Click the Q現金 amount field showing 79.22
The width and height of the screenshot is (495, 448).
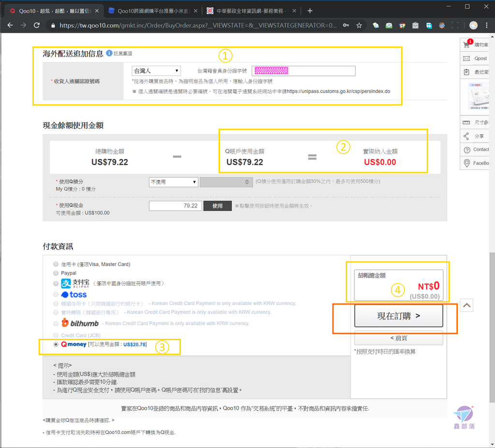175,206
